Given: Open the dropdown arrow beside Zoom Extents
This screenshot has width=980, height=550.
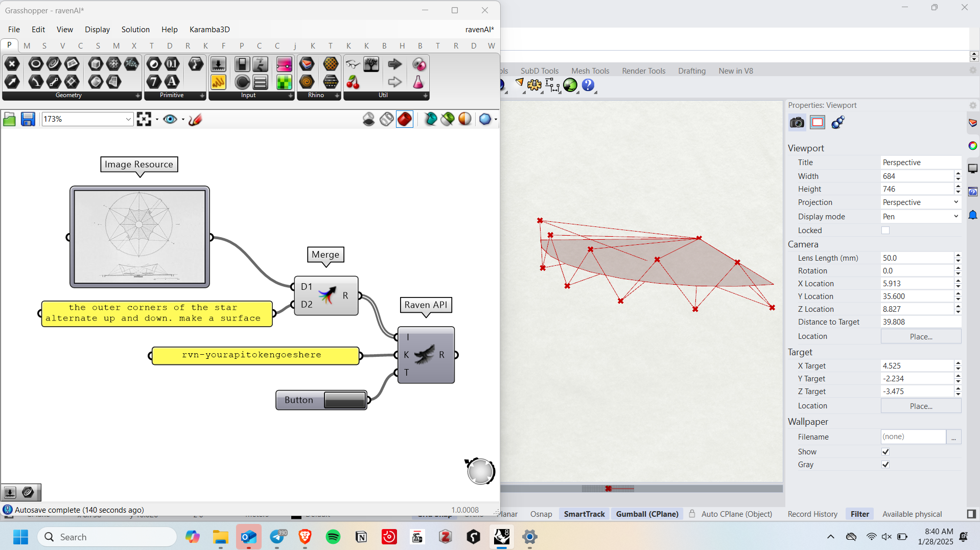Looking at the screenshot, I should 157,119.
